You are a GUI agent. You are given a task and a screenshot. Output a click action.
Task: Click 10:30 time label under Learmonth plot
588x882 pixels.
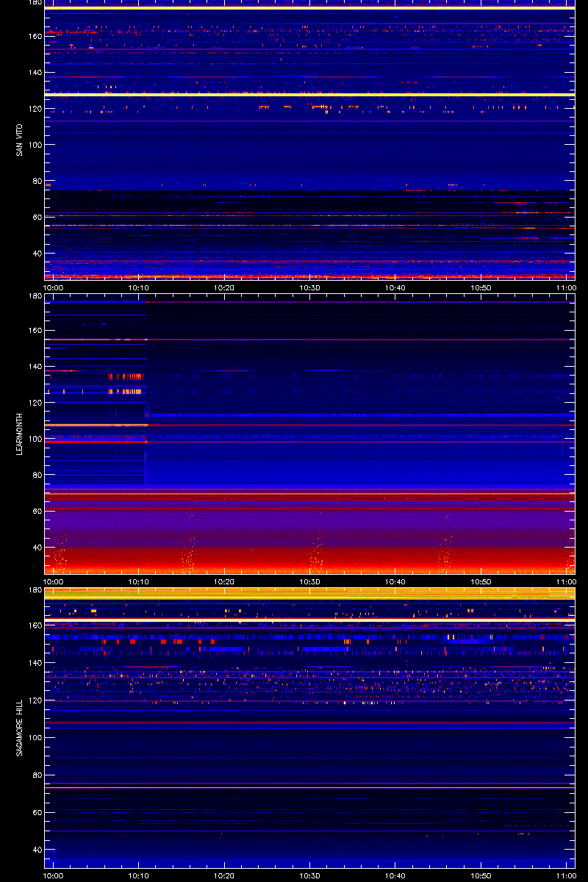[311, 581]
